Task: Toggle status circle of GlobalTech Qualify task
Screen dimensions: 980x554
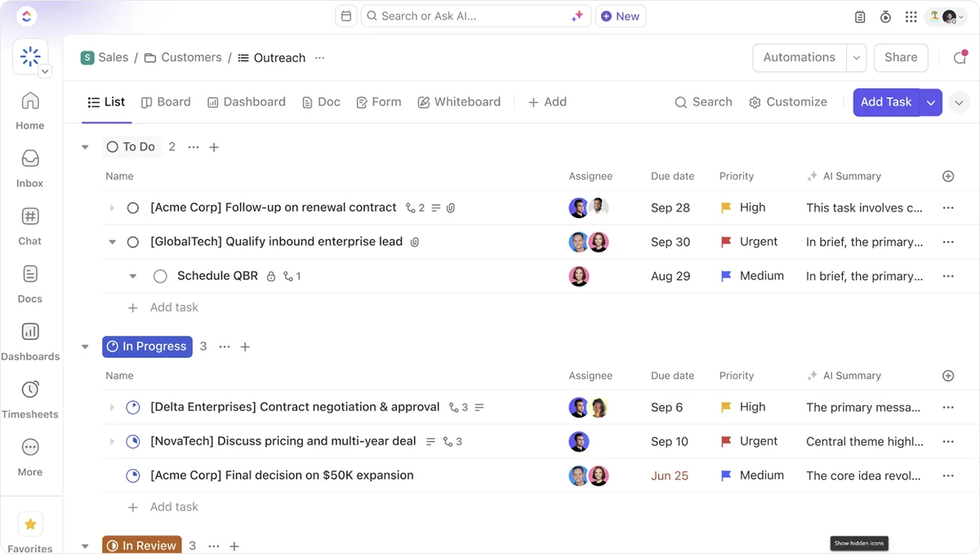Action: pyautogui.click(x=133, y=242)
